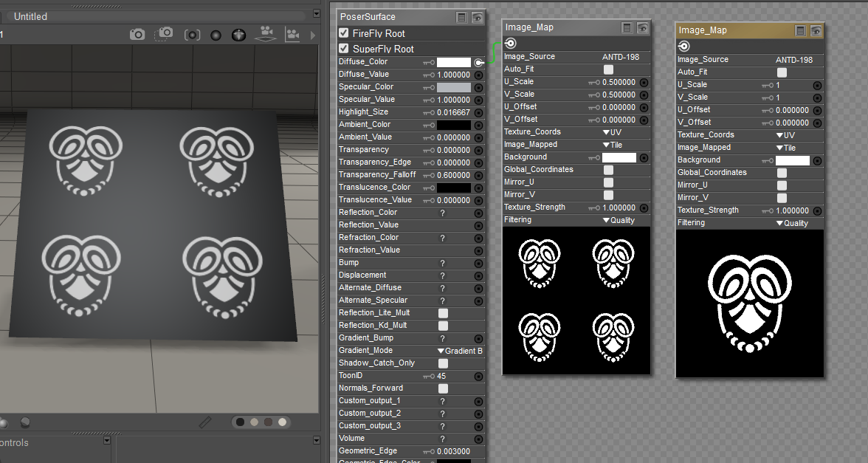Click the render camera icon in preview toolbar
Screen dimensions: 868x463
pos(137,34)
